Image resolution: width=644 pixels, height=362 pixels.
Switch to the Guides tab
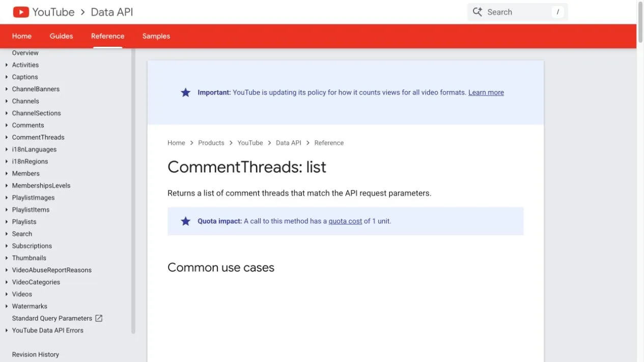click(61, 36)
